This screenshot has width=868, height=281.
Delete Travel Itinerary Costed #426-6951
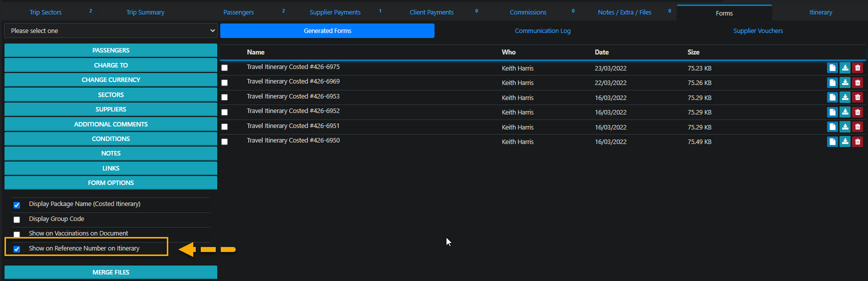point(858,127)
